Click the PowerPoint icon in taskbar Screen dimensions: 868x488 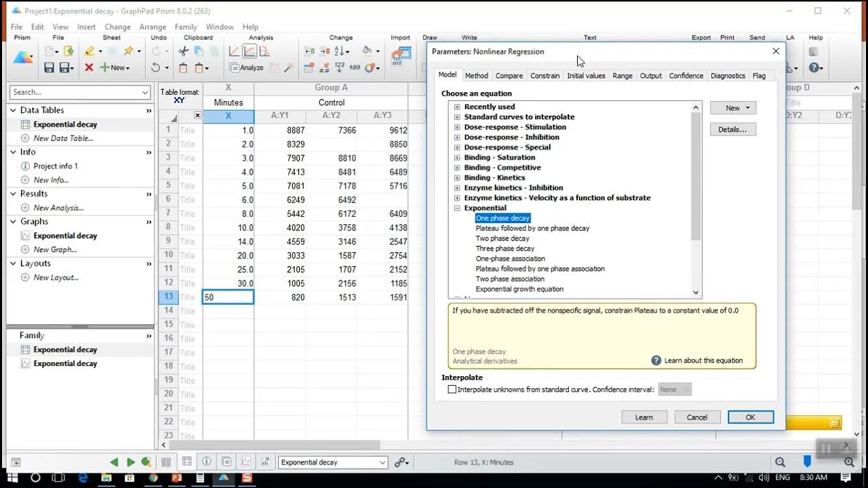[177, 478]
